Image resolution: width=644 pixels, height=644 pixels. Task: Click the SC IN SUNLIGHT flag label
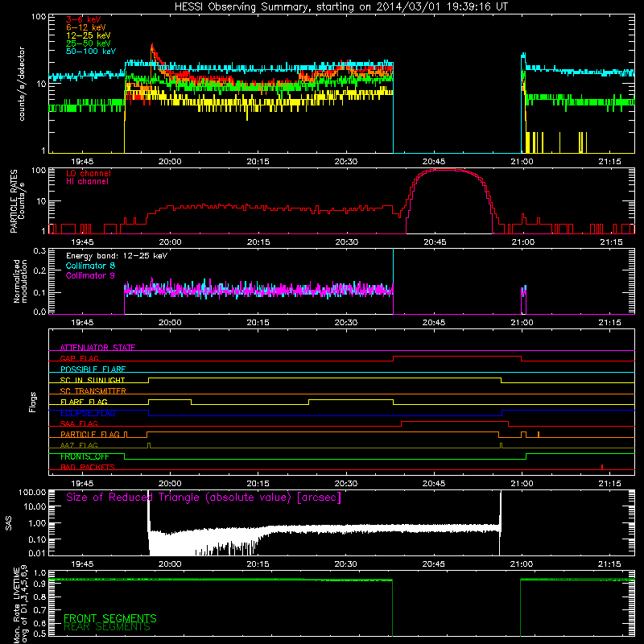[x=93, y=380]
